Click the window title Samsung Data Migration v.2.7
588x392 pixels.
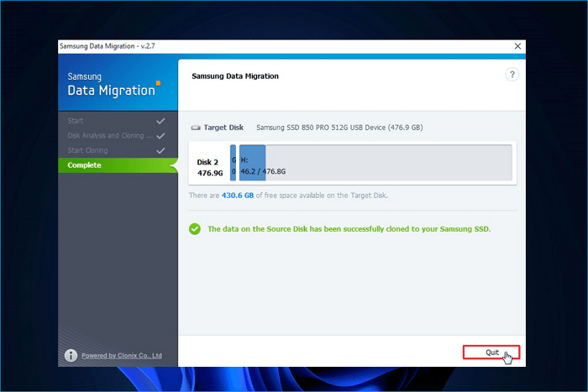pos(108,46)
